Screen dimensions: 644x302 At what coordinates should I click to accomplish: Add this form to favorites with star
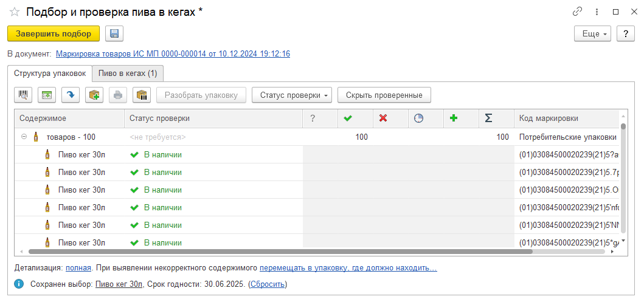pyautogui.click(x=15, y=12)
